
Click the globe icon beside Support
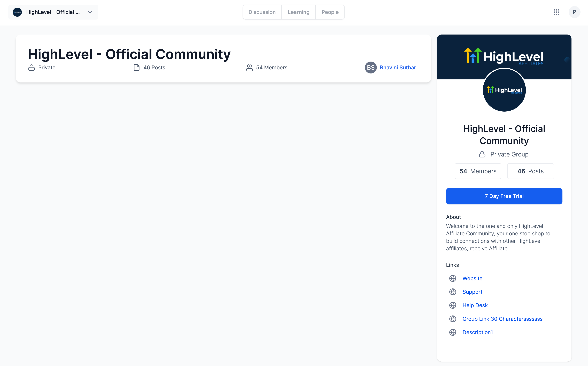[453, 292]
